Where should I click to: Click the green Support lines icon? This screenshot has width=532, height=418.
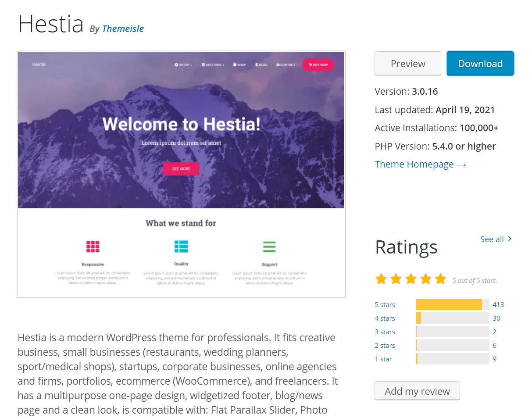click(269, 247)
